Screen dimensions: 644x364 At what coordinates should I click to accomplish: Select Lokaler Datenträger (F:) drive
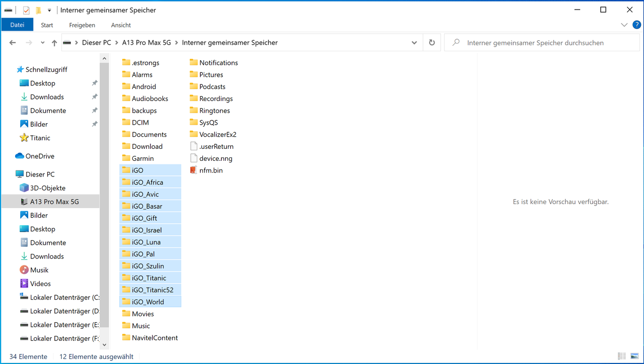pos(64,338)
